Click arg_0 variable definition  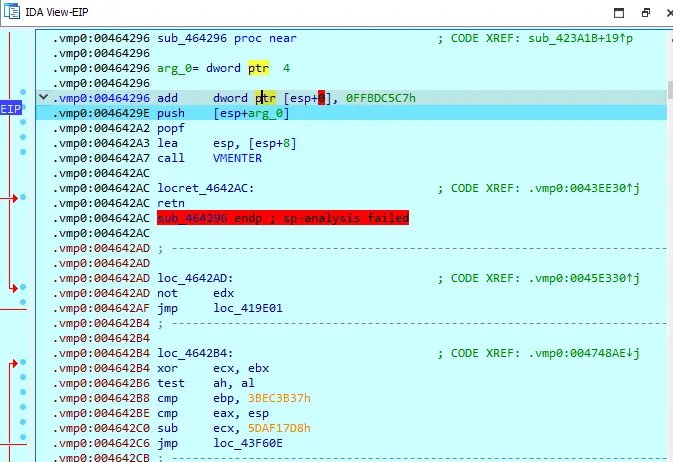(174, 68)
